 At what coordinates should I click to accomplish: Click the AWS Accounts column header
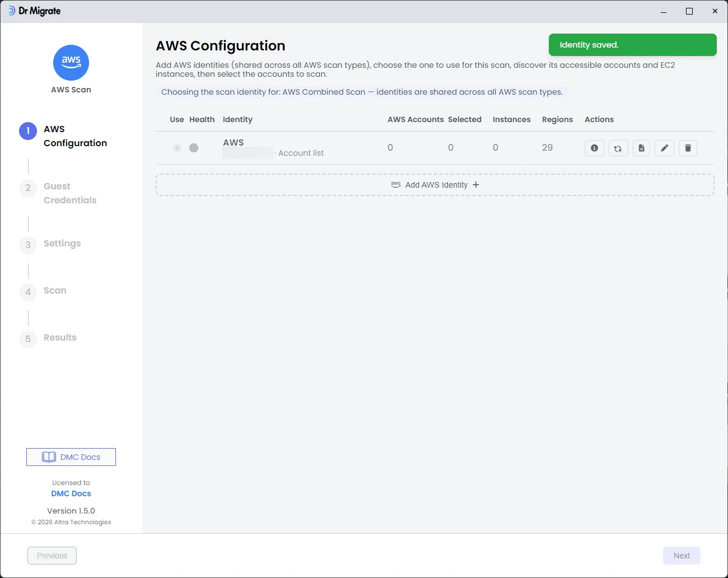tap(416, 119)
